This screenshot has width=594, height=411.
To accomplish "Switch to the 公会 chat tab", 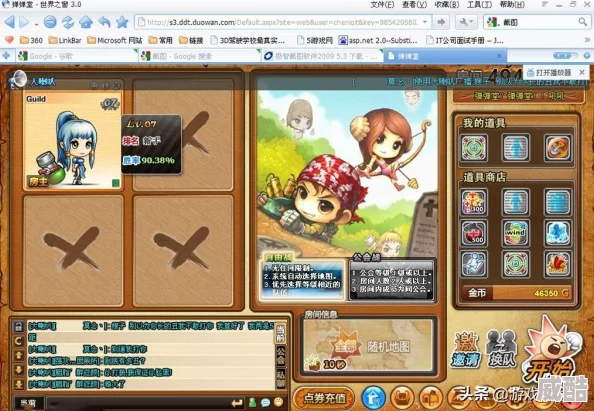I will point(280,355).
